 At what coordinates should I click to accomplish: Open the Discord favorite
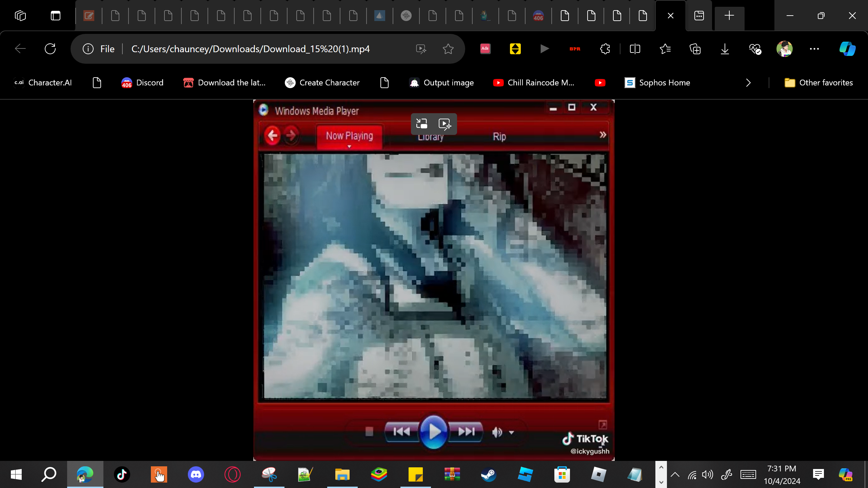click(142, 83)
